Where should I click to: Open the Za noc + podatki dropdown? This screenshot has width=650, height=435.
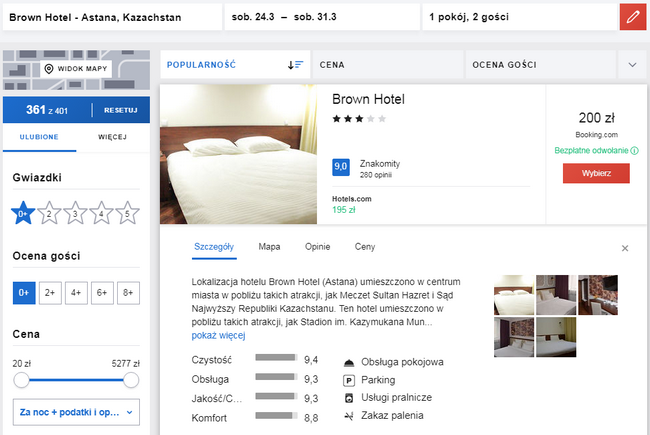[x=76, y=412]
